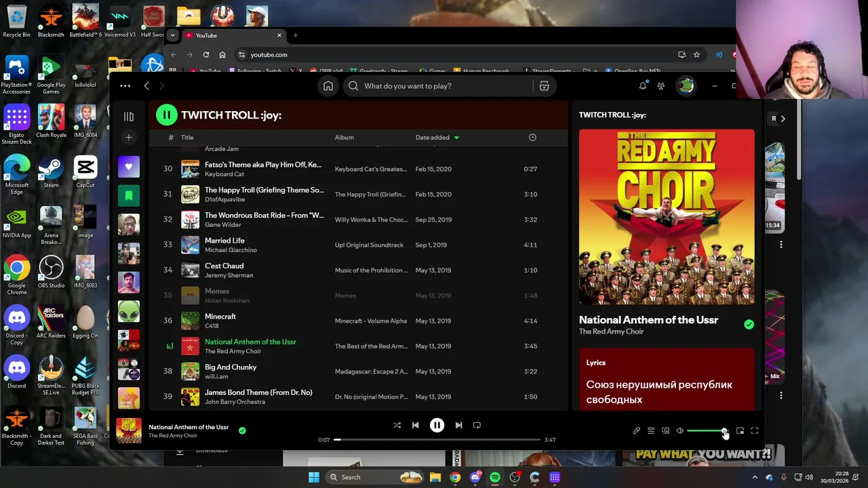Pause the playlist with the green header button
This screenshot has width=868, height=488.
pyautogui.click(x=166, y=115)
